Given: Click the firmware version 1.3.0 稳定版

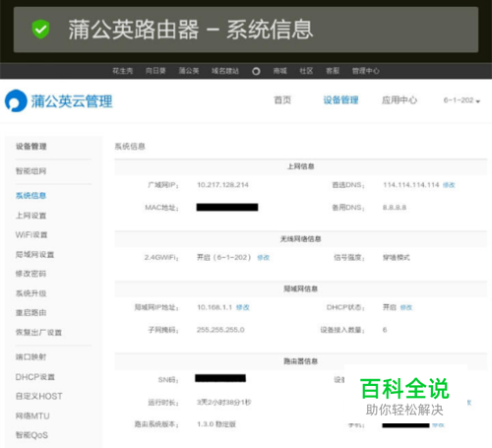Looking at the screenshot, I should [216, 424].
